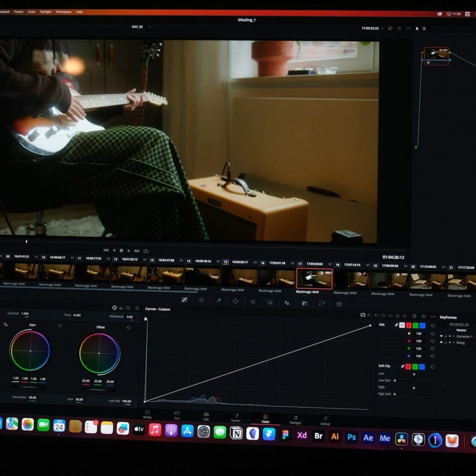
Task: Enable the blue Soft Clip channel
Action: pos(422,367)
